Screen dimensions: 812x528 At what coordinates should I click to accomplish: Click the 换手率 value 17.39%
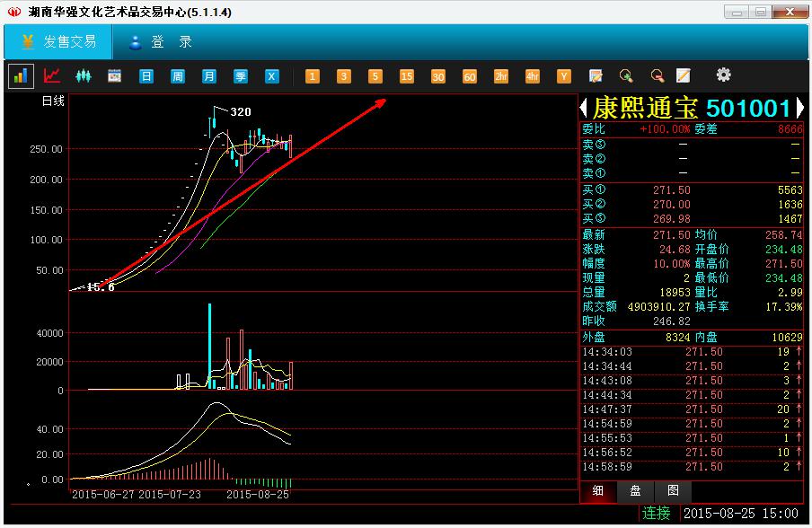783,306
